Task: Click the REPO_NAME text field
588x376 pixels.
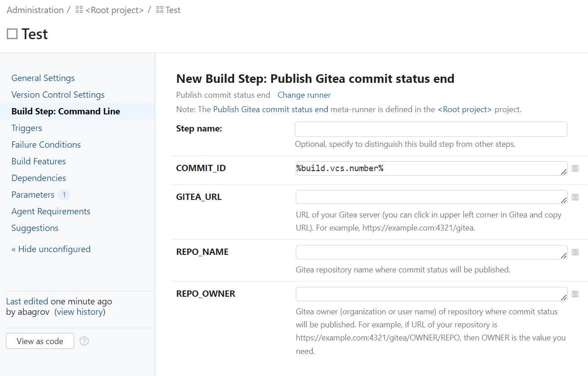Action: click(x=431, y=252)
